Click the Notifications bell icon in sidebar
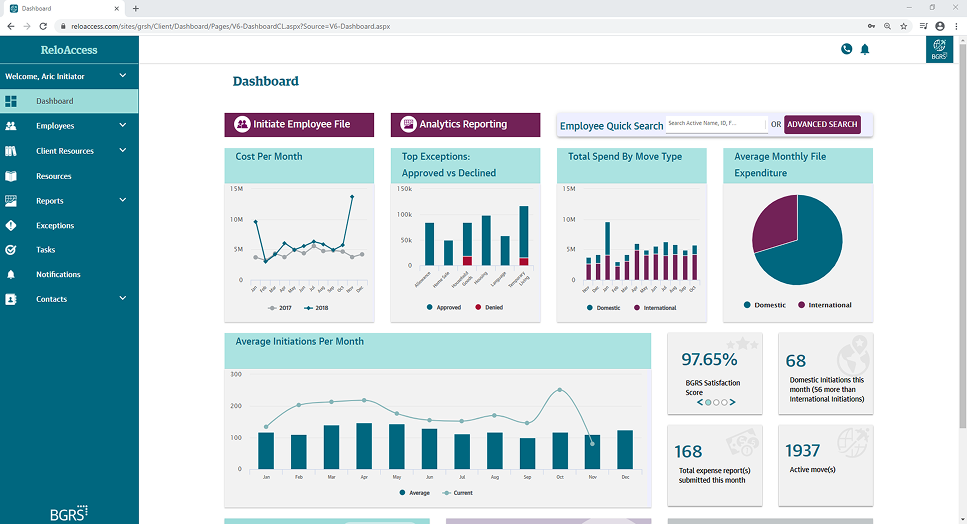Screen dimensions: 967x524 (x=10, y=274)
